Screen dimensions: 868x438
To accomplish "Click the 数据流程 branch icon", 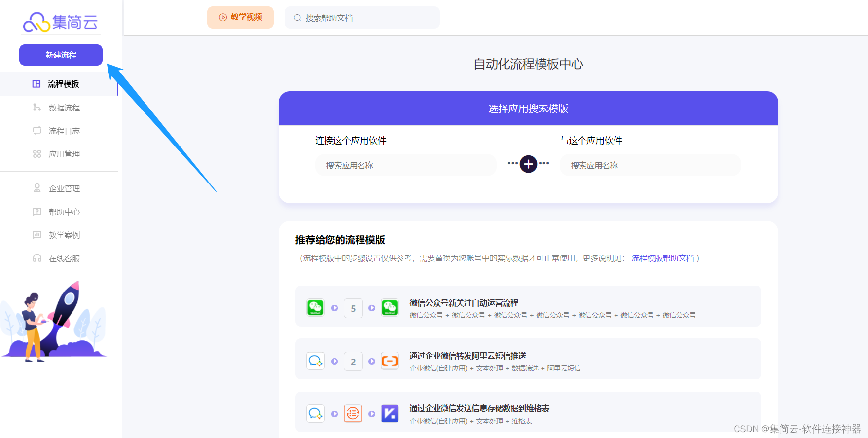I will coord(37,107).
